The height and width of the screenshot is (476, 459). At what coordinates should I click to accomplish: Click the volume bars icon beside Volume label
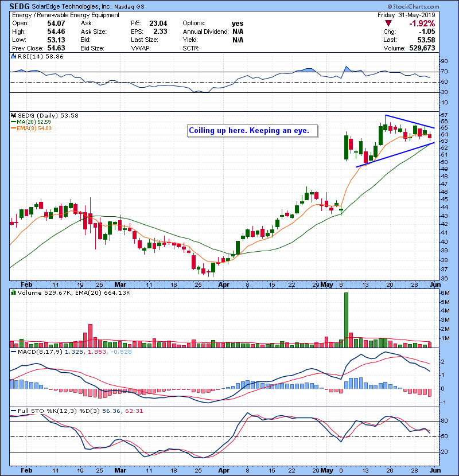click(13, 292)
